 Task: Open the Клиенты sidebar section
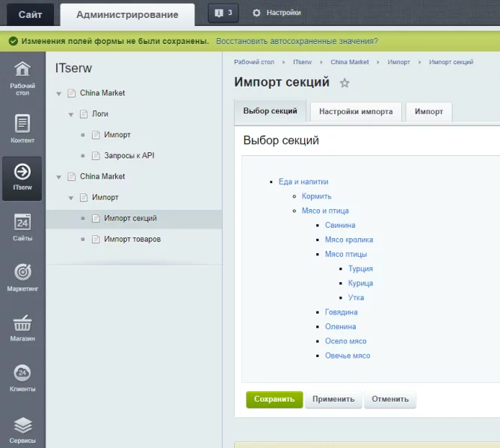click(x=22, y=379)
